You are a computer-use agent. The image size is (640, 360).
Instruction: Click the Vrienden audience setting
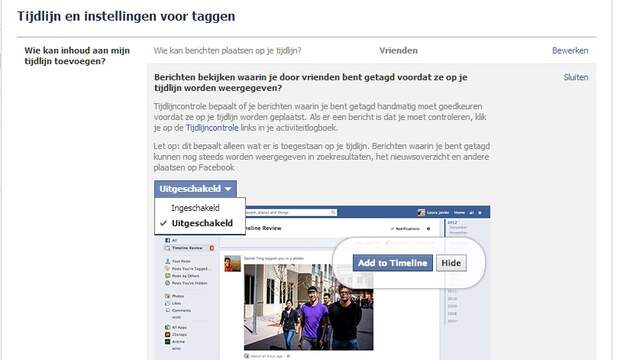[x=398, y=51]
